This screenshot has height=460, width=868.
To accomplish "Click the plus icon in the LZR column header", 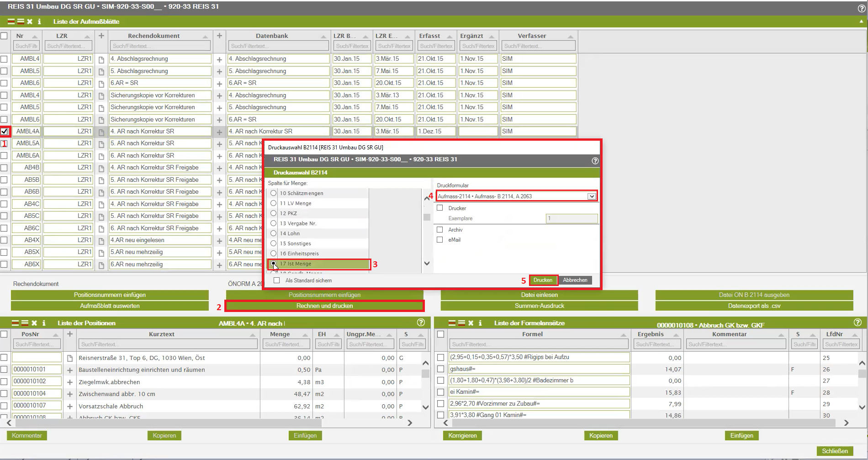I will (101, 36).
